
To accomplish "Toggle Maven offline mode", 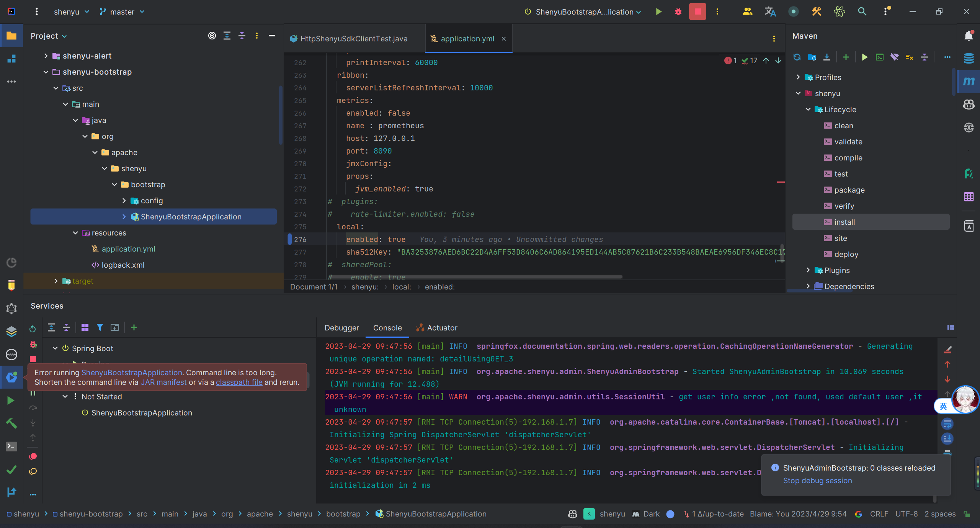I will tap(894, 57).
